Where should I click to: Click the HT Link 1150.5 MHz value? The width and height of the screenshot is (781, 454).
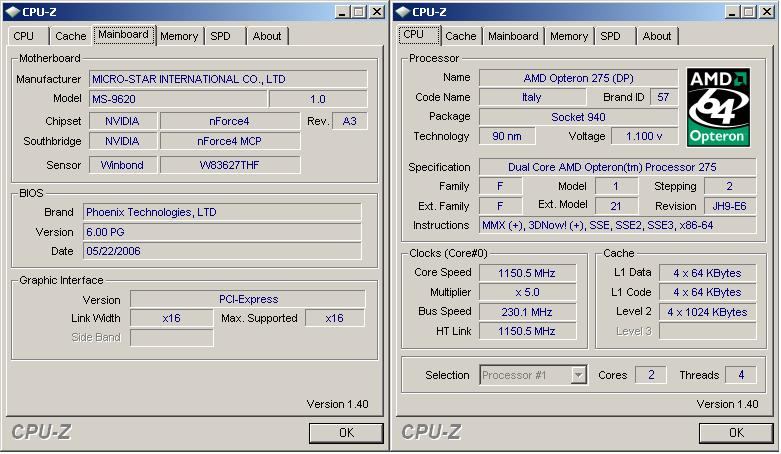click(x=527, y=331)
